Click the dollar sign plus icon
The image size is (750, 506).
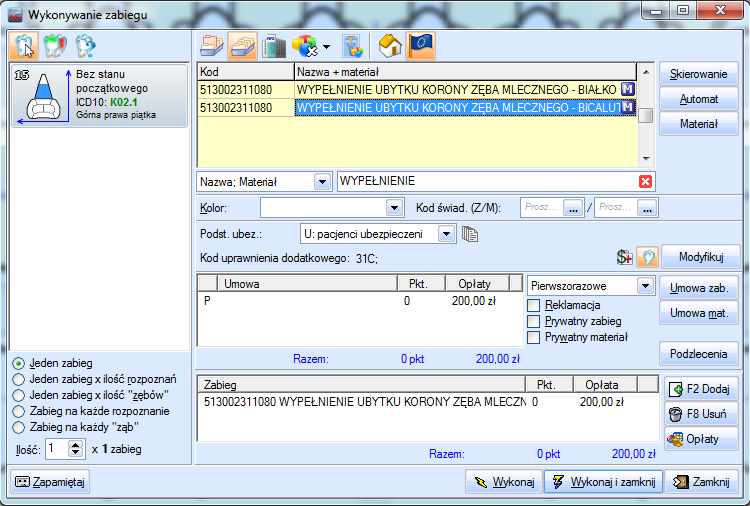coord(625,257)
